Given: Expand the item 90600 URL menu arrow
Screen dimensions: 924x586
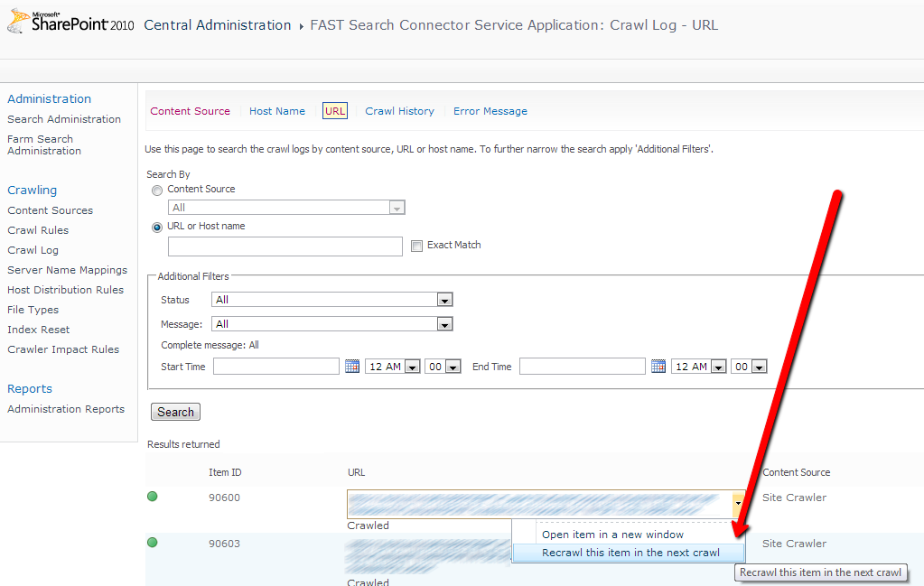Looking at the screenshot, I should 738,504.
